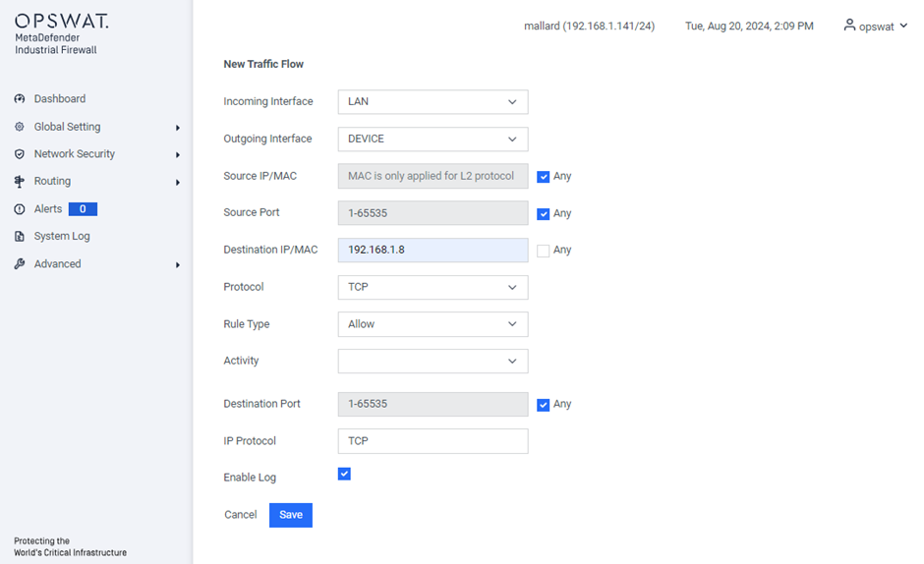Uncheck the Destination Port Any checkbox
The width and height of the screenshot is (924, 564).
[x=544, y=405]
